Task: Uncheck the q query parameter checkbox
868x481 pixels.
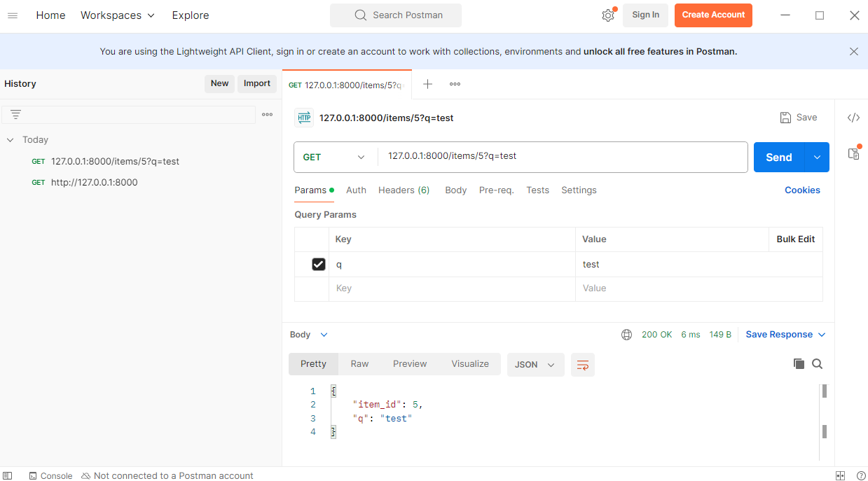Action: click(x=319, y=265)
